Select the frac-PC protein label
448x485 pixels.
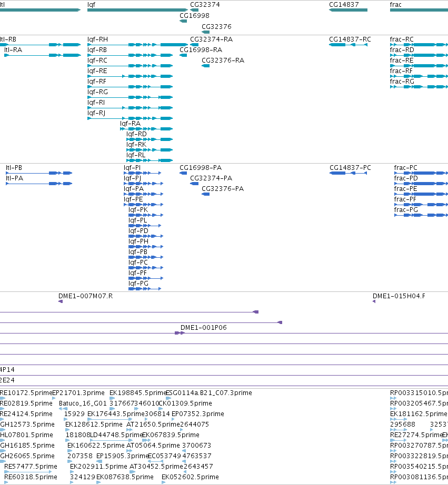(405, 168)
